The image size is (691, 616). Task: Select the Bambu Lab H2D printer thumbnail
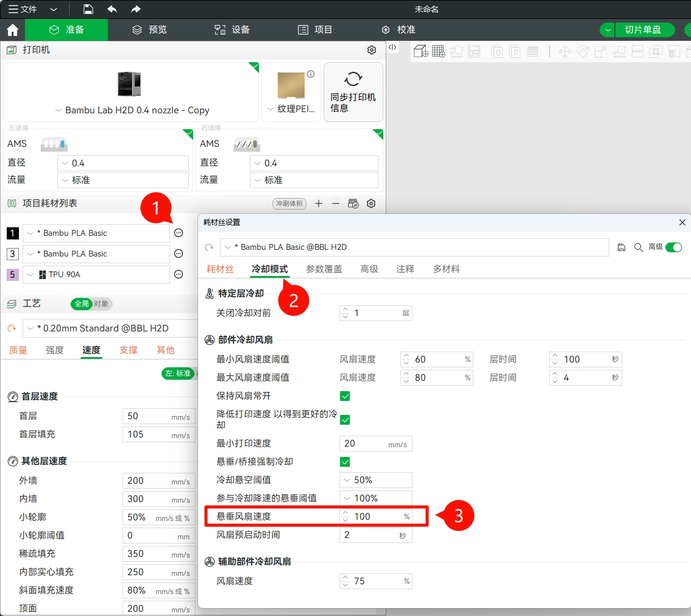pyautogui.click(x=129, y=84)
